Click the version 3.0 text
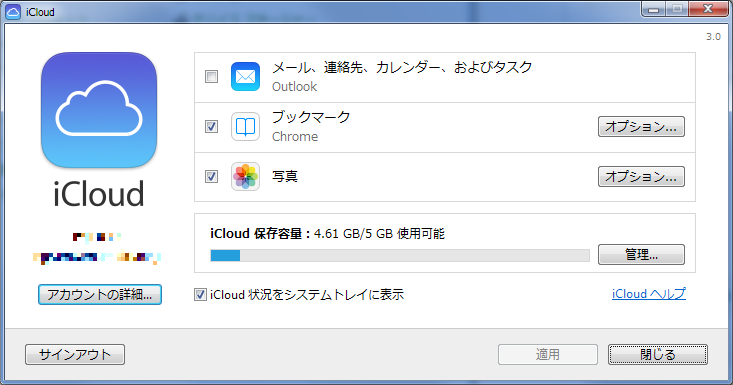Image resolution: width=733 pixels, height=385 pixels. (x=713, y=37)
